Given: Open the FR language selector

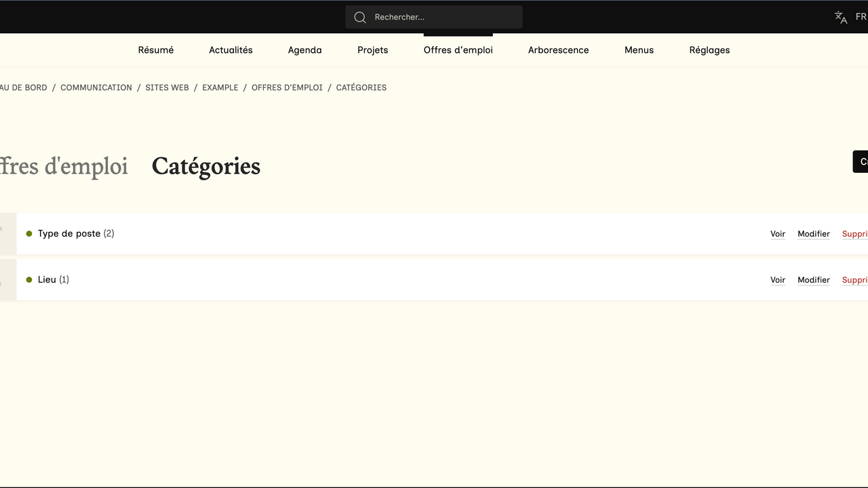Looking at the screenshot, I should point(861,17).
